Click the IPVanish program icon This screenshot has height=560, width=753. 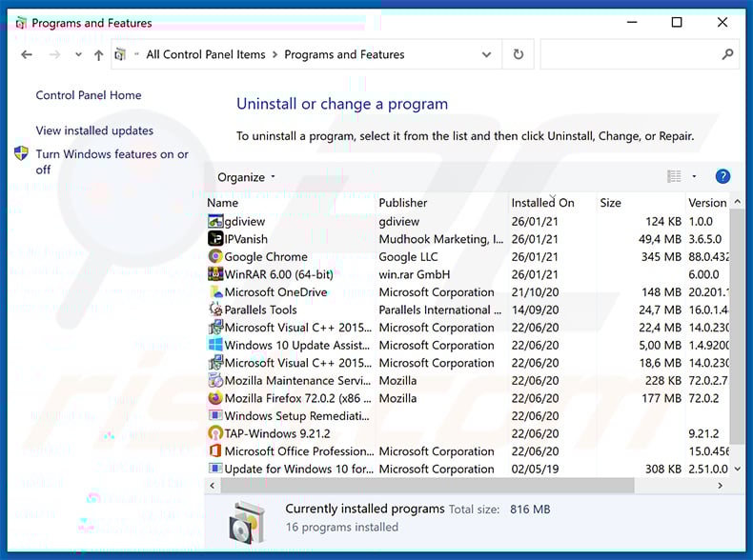click(x=215, y=239)
